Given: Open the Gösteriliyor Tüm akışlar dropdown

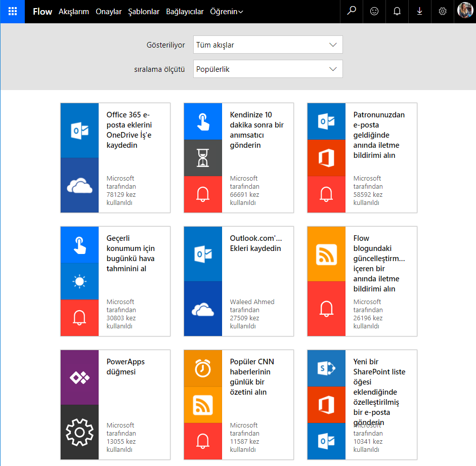Looking at the screenshot, I should tap(268, 45).
